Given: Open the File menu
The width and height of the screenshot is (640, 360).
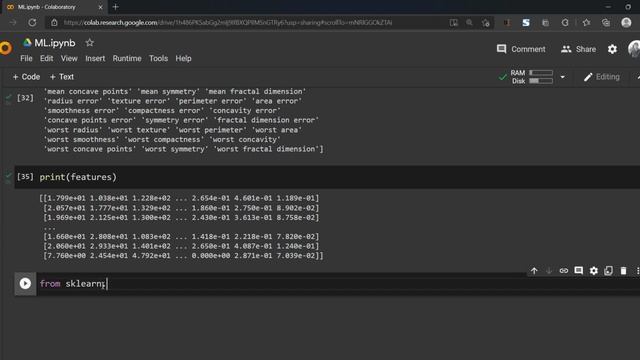Looking at the screenshot, I should pyautogui.click(x=26, y=58).
